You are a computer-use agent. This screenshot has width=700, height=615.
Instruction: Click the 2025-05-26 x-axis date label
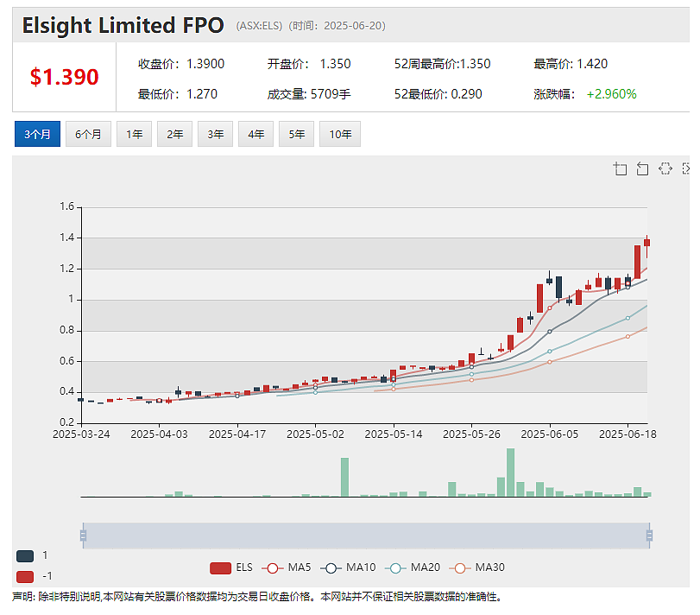(471, 434)
